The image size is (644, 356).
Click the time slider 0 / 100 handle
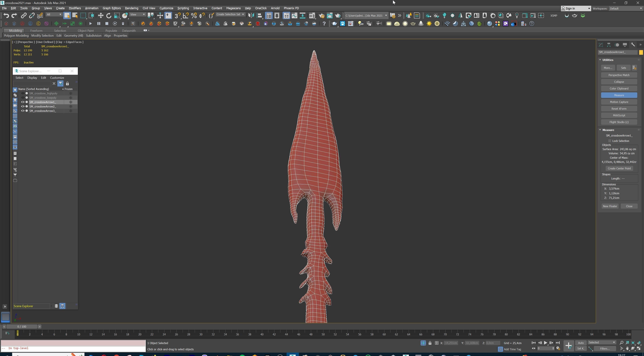pyautogui.click(x=22, y=326)
